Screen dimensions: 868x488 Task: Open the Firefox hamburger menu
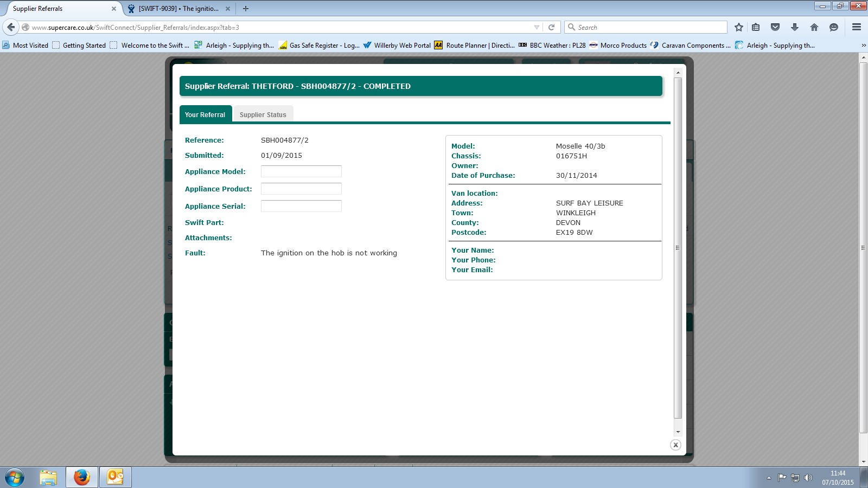pyautogui.click(x=857, y=27)
